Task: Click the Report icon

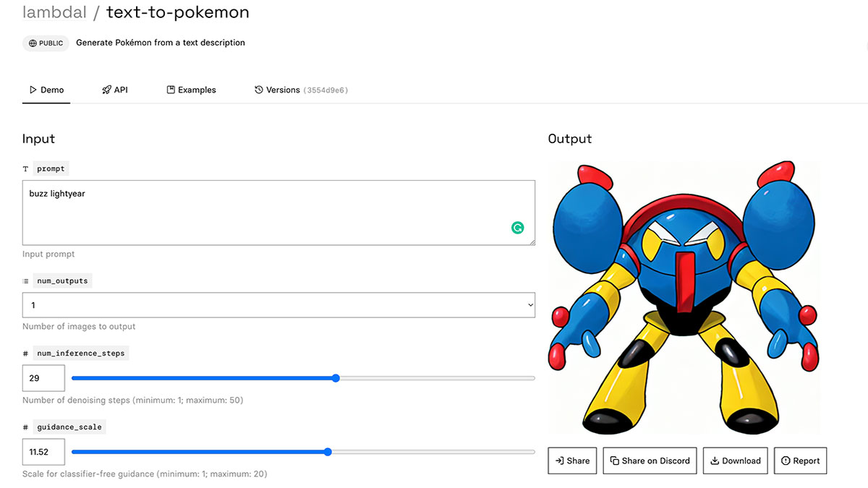Action: tap(786, 461)
